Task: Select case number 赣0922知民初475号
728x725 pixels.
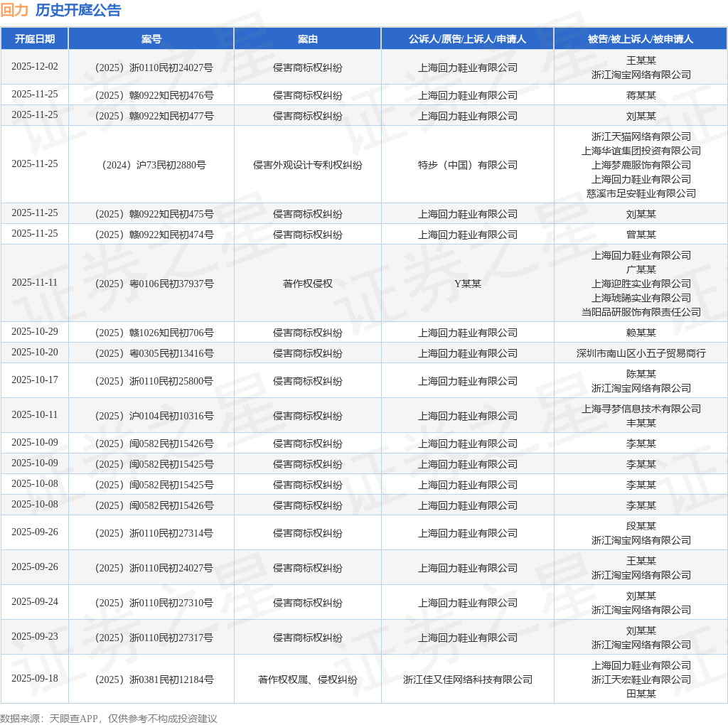Action: point(154,214)
